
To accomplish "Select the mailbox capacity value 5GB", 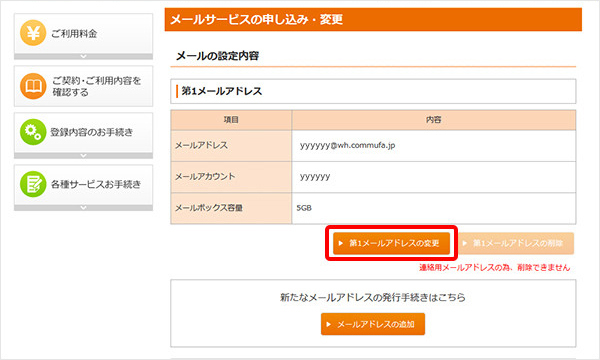I will click(x=304, y=208).
